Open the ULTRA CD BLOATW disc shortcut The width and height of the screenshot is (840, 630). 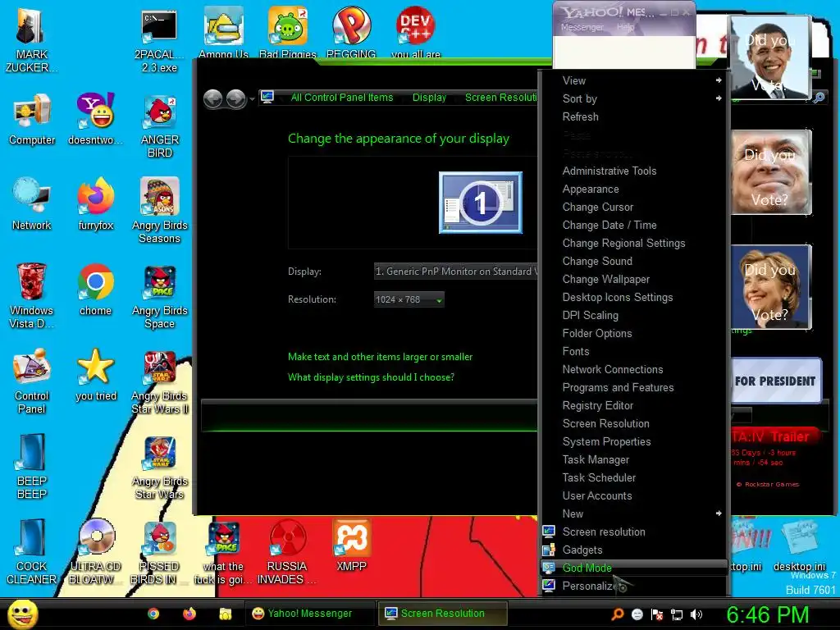[x=95, y=552]
